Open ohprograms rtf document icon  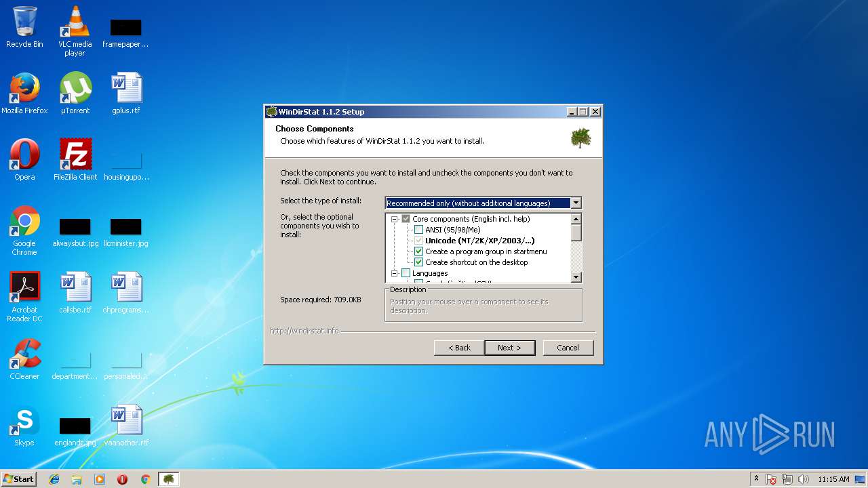[126, 293]
